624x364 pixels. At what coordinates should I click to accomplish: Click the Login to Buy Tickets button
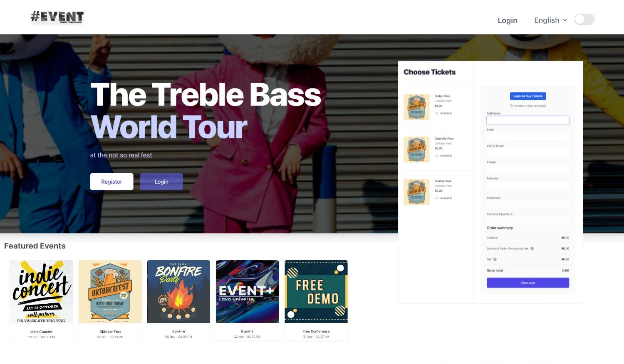(x=528, y=96)
